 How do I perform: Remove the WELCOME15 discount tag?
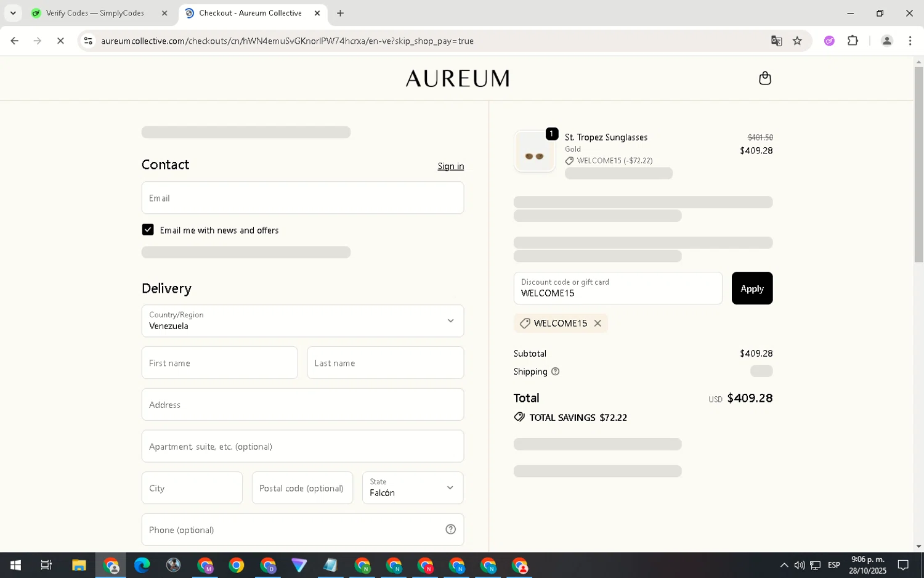pyautogui.click(x=598, y=323)
